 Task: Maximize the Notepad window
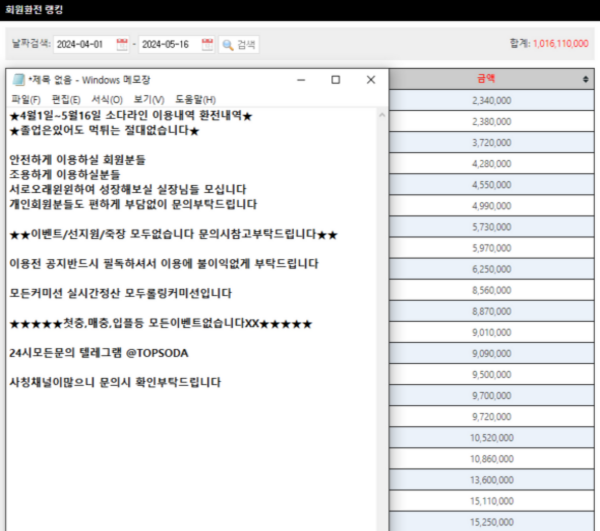tap(335, 80)
